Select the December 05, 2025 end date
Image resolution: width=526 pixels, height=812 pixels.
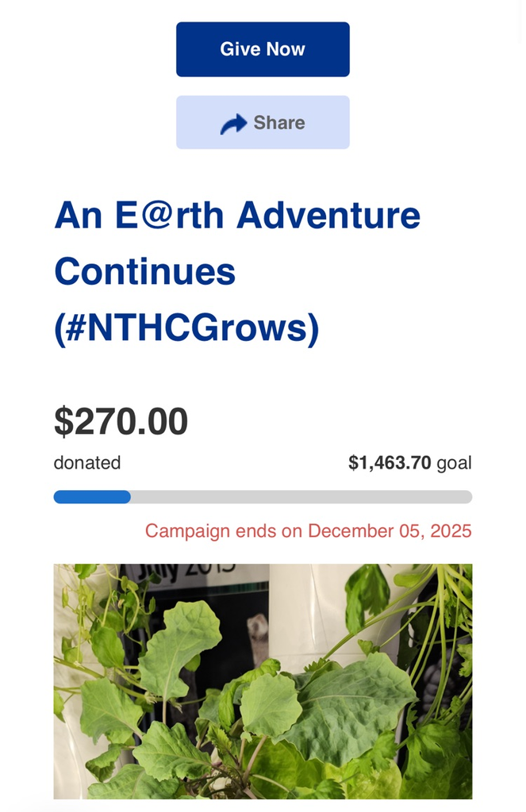390,531
